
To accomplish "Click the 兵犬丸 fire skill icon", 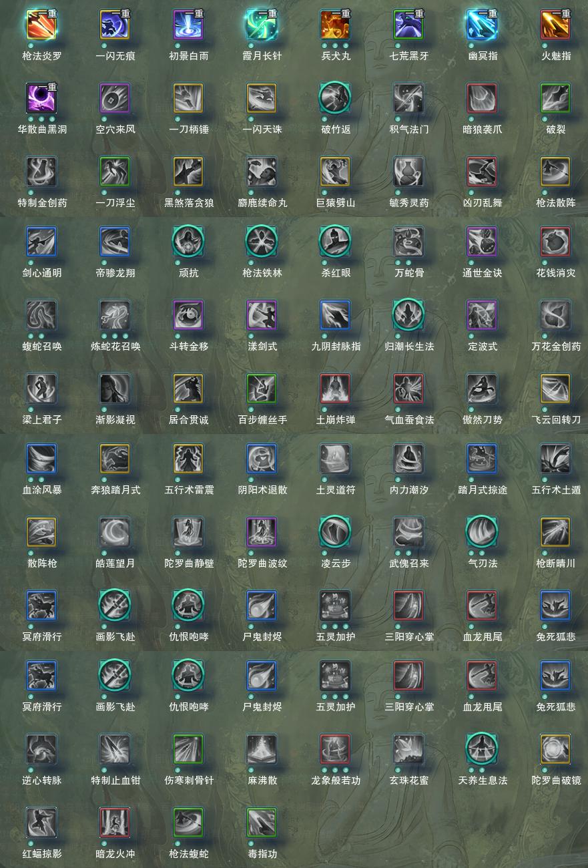I will (x=335, y=25).
